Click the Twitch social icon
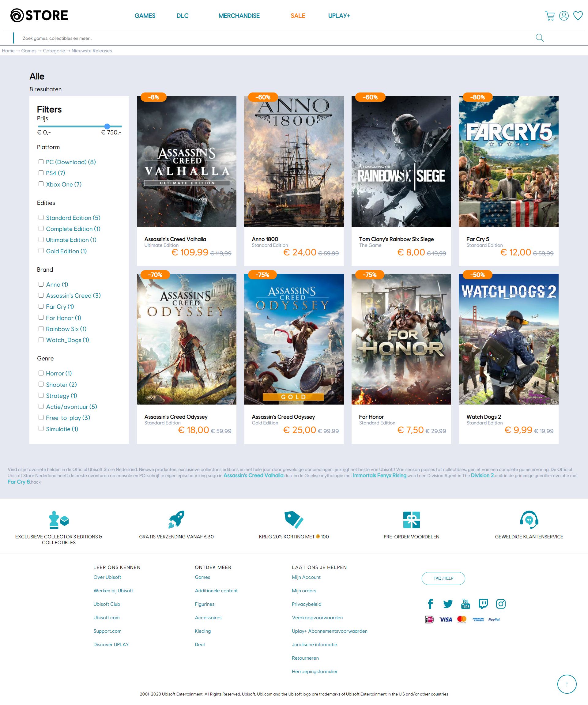This screenshot has width=588, height=705. [483, 604]
